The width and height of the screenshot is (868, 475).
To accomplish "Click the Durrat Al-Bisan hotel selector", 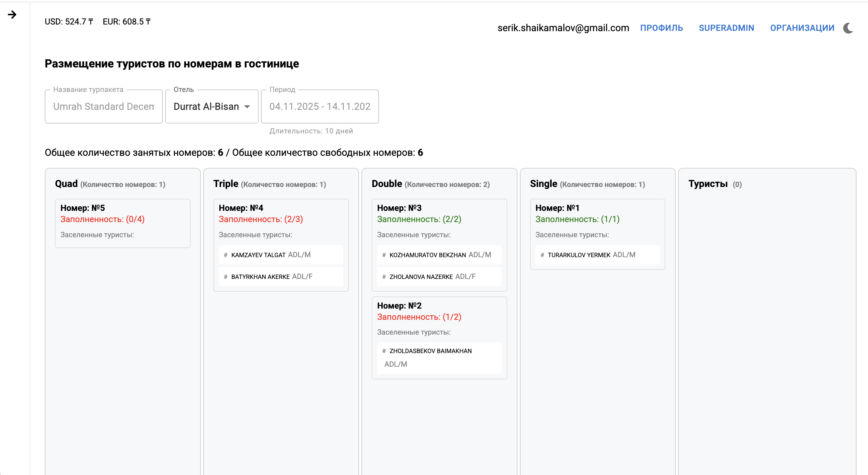I will coord(206,106).
